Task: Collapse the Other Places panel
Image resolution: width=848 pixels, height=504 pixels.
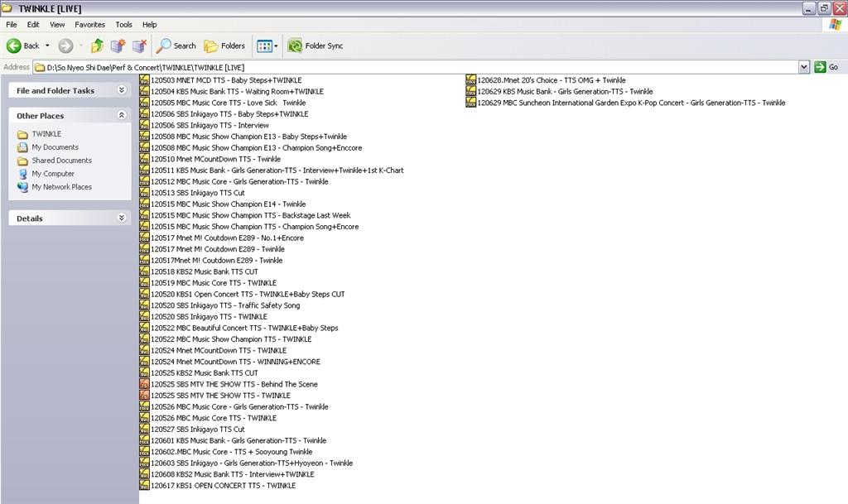Action: click(122, 115)
